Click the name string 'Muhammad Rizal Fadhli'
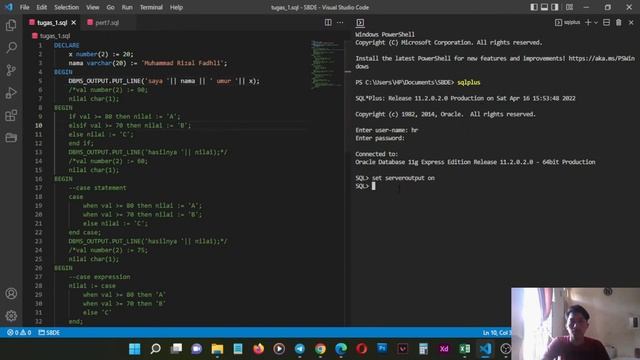The height and width of the screenshot is (360, 640). [x=182, y=63]
